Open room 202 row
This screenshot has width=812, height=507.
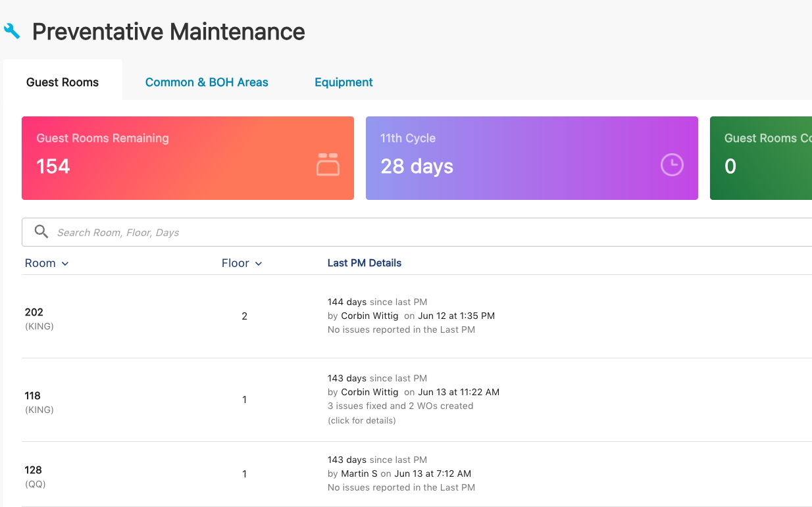pos(34,312)
